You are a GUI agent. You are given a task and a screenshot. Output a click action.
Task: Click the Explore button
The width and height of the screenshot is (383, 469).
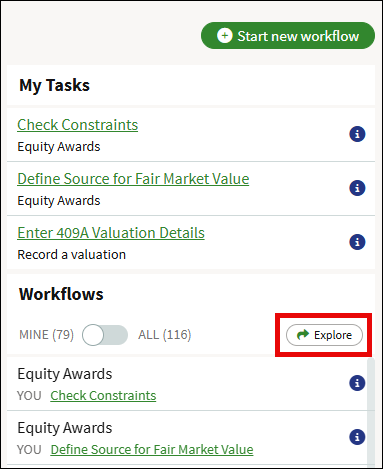pyautogui.click(x=324, y=335)
